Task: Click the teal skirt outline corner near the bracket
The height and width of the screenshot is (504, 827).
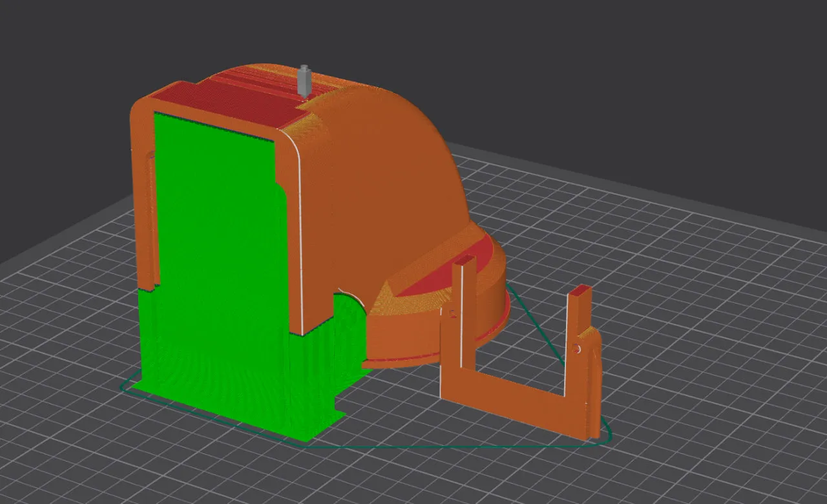Action: pyautogui.click(x=605, y=434)
